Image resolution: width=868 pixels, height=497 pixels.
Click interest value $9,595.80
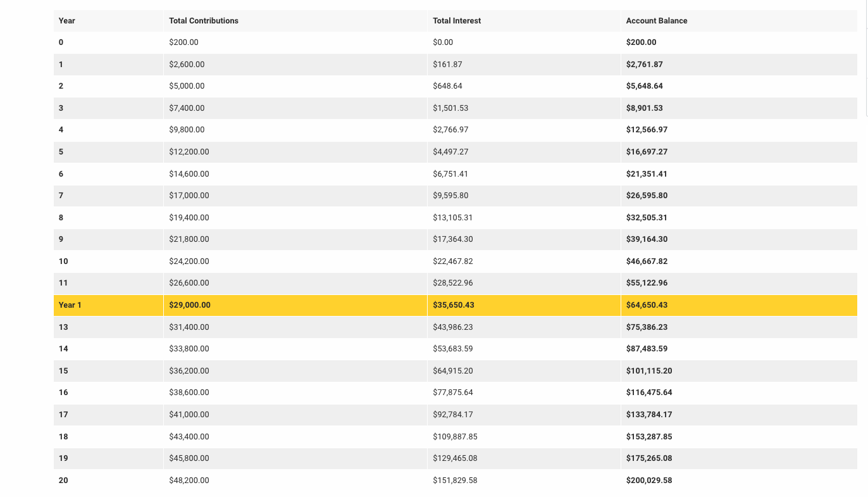(450, 196)
